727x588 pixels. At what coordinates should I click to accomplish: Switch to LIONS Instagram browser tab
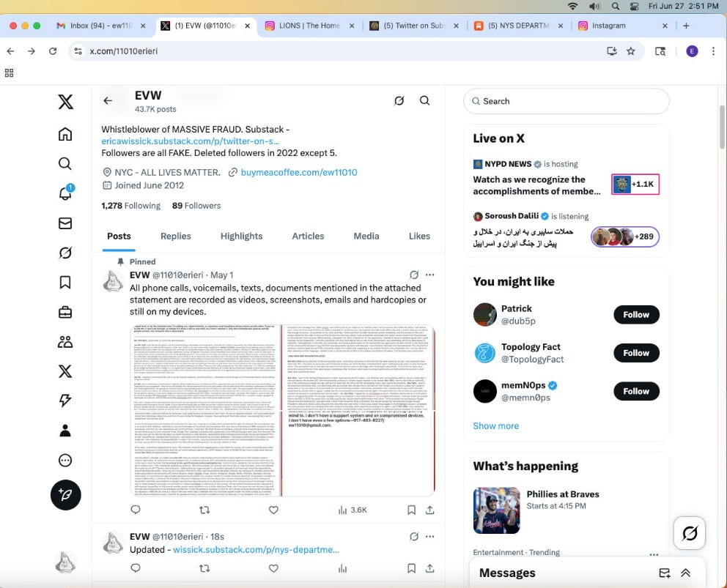pyautogui.click(x=309, y=26)
